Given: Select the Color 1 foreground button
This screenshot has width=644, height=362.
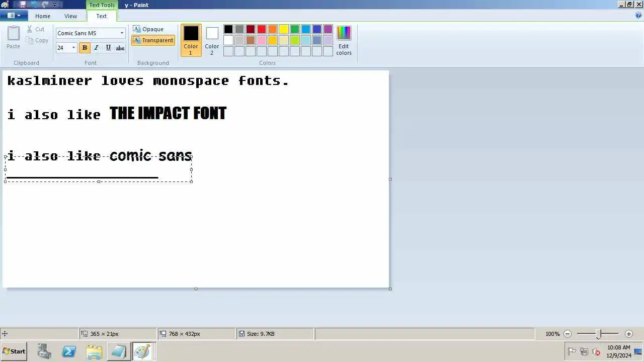Looking at the screenshot, I should click(x=191, y=40).
